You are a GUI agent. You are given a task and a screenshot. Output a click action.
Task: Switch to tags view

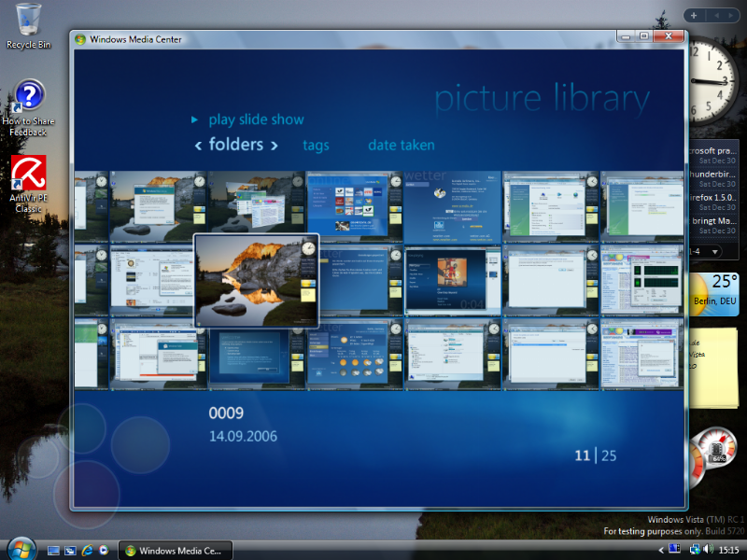pyautogui.click(x=316, y=146)
